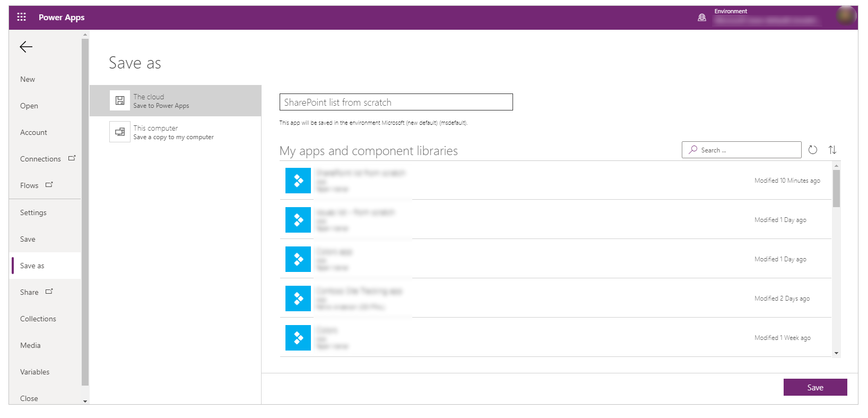Choose This computer save option
The image size is (868, 418).
[176, 132]
